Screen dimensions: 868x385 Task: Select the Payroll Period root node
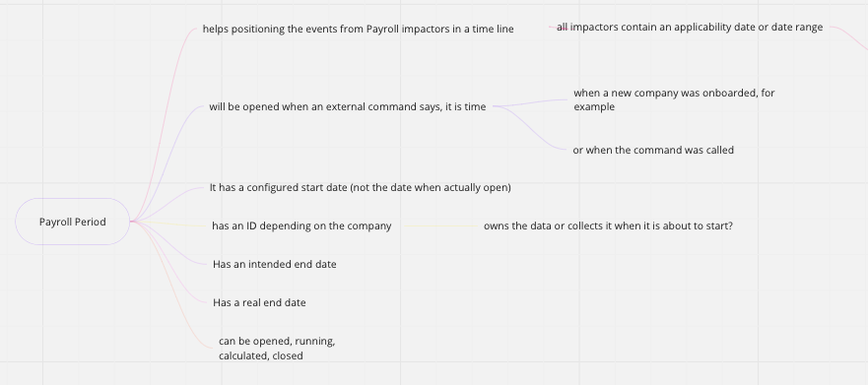click(73, 222)
